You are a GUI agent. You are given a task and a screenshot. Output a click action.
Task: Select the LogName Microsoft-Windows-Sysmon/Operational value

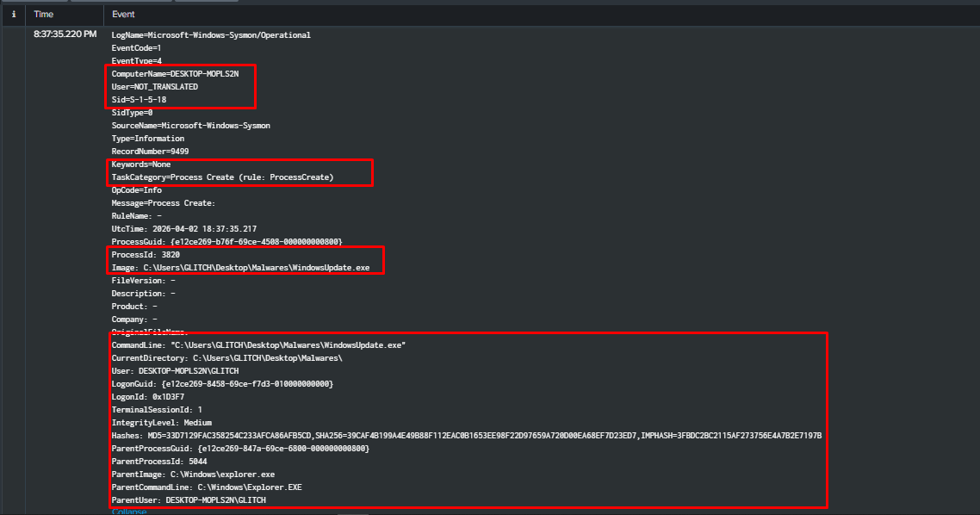(211, 34)
